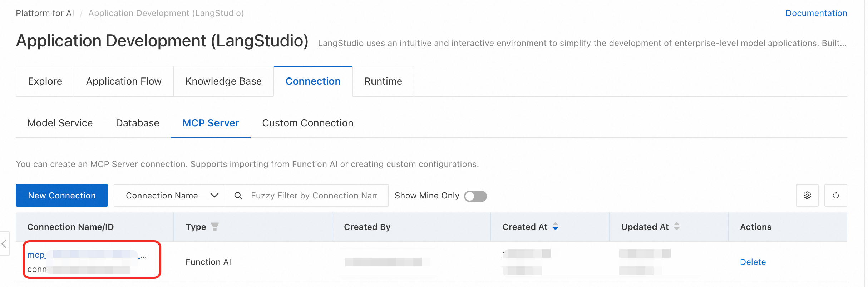Select the Custom Connection sub-tab

[x=307, y=123]
